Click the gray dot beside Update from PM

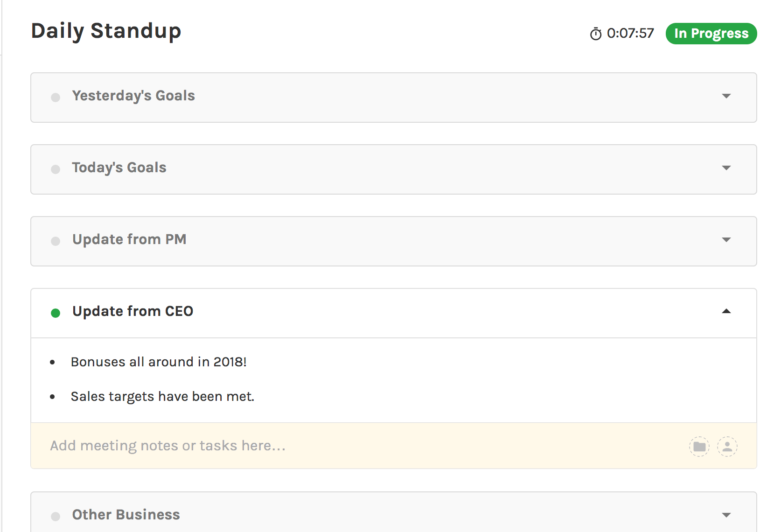coord(56,241)
